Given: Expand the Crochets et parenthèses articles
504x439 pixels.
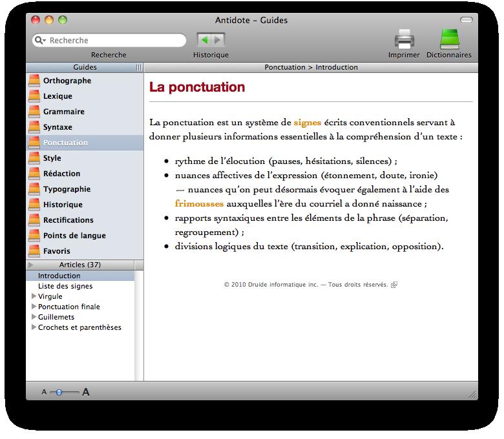Looking at the screenshot, I should pyautogui.click(x=34, y=327).
